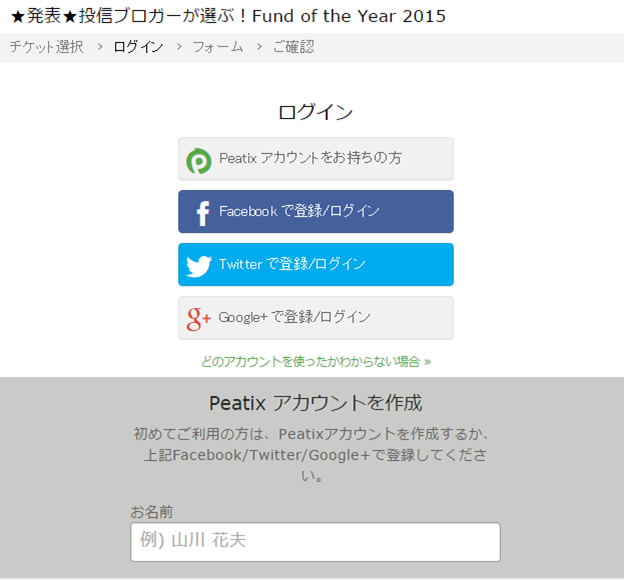The height and width of the screenshot is (580, 625).
Task: Click the 'お名前' field label
Action: (152, 512)
